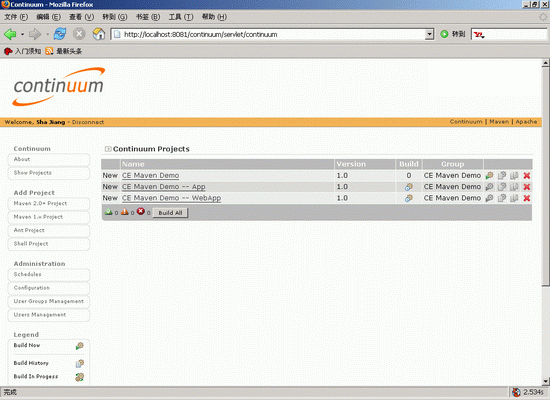Screen dimensions: 550x400
Task: Open Schedules under Administration
Action: point(49,274)
